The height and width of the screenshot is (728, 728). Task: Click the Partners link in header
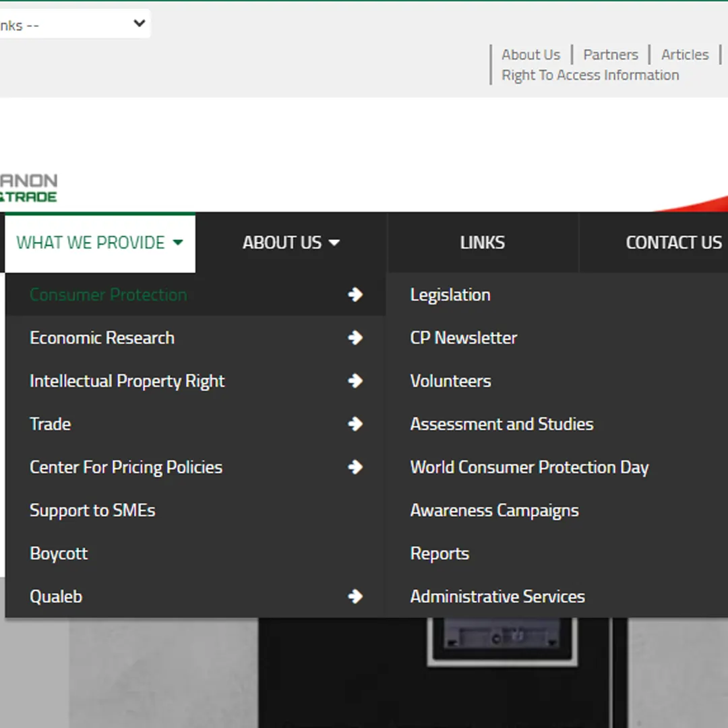point(611,55)
